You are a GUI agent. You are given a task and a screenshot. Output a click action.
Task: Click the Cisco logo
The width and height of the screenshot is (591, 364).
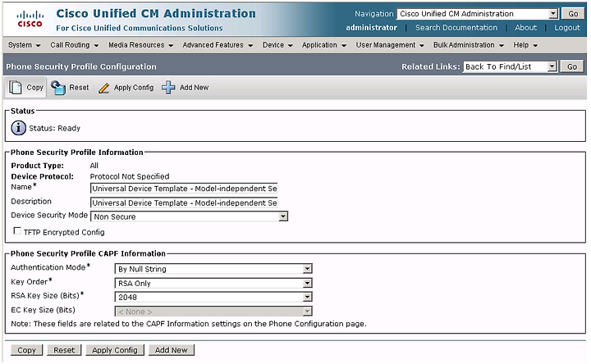tap(30, 19)
